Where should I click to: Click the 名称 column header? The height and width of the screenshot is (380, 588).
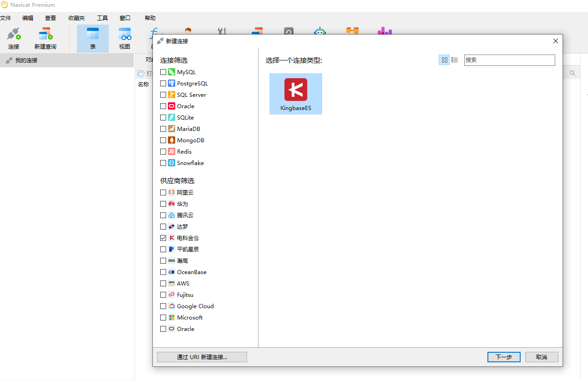pyautogui.click(x=143, y=84)
